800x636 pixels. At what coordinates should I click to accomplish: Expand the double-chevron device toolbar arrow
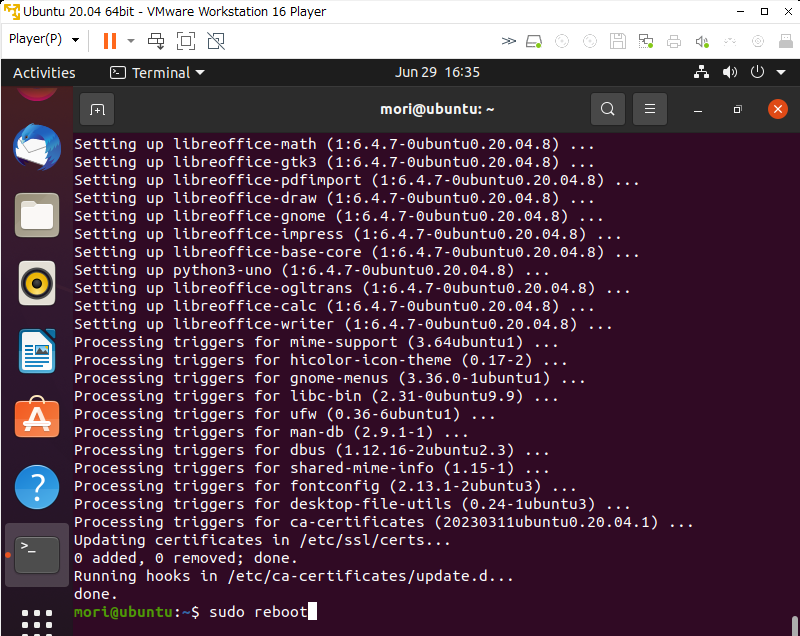pos(508,41)
